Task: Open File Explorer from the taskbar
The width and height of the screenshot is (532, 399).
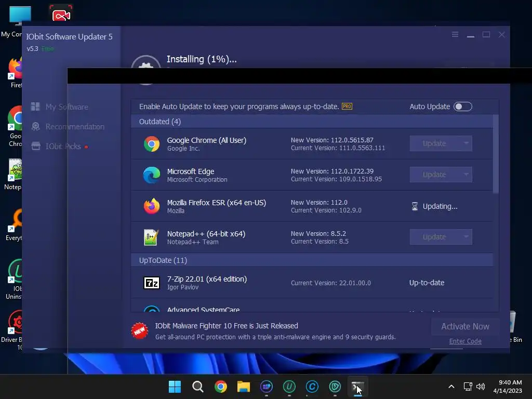Action: coord(243,387)
